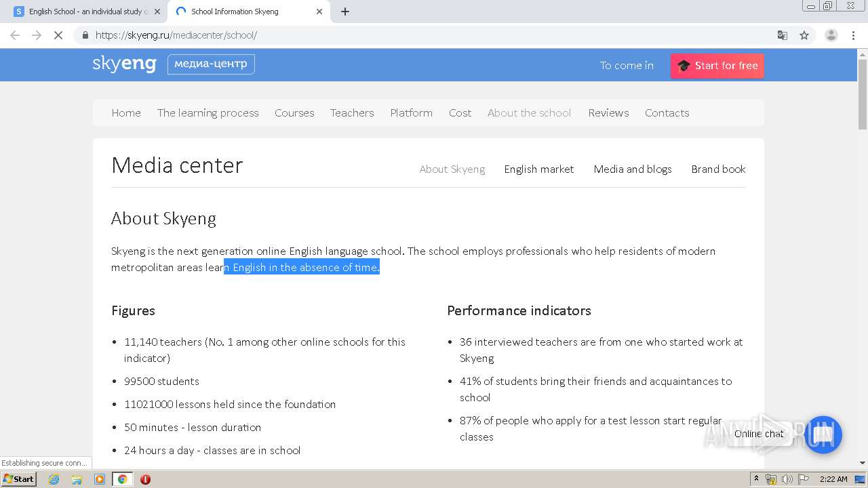Go to Home in site navigation

click(x=126, y=113)
